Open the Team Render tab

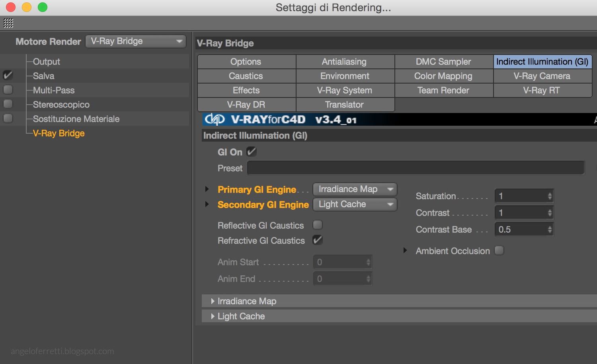(x=444, y=90)
